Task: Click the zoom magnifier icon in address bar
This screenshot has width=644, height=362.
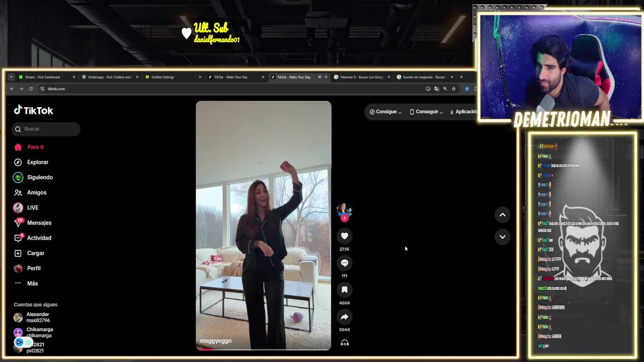Action: (x=445, y=89)
